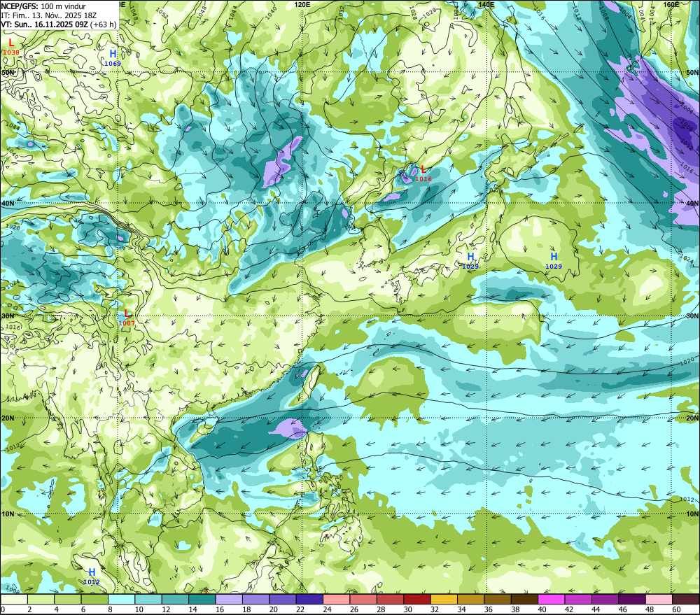Pick the dark brown 38–40 legend swatch
Screen dimensions: 700x615
pos(524,600)
